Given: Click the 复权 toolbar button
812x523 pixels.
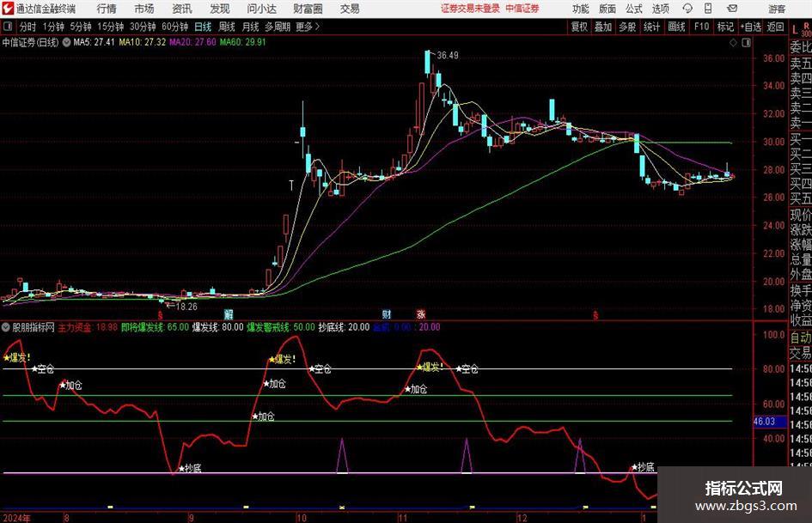Looking at the screenshot, I should click(579, 27).
